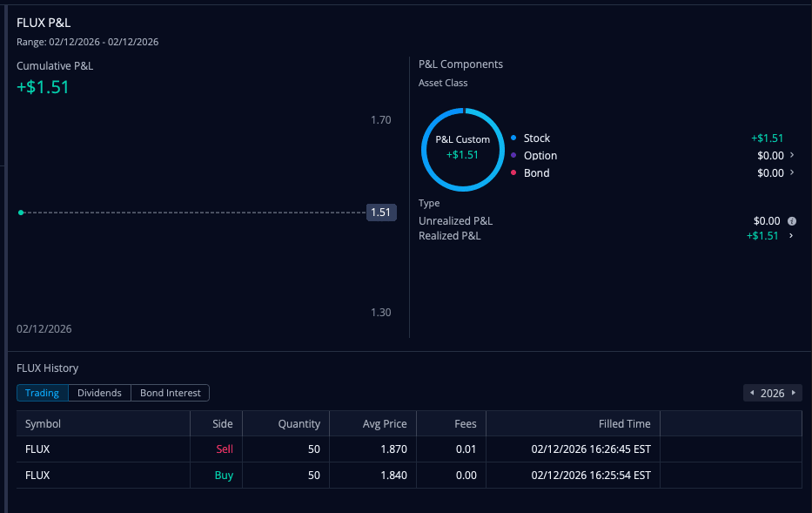Click the 1.51 chart value marker
Viewport: 812px width, 513px height.
coord(381,212)
